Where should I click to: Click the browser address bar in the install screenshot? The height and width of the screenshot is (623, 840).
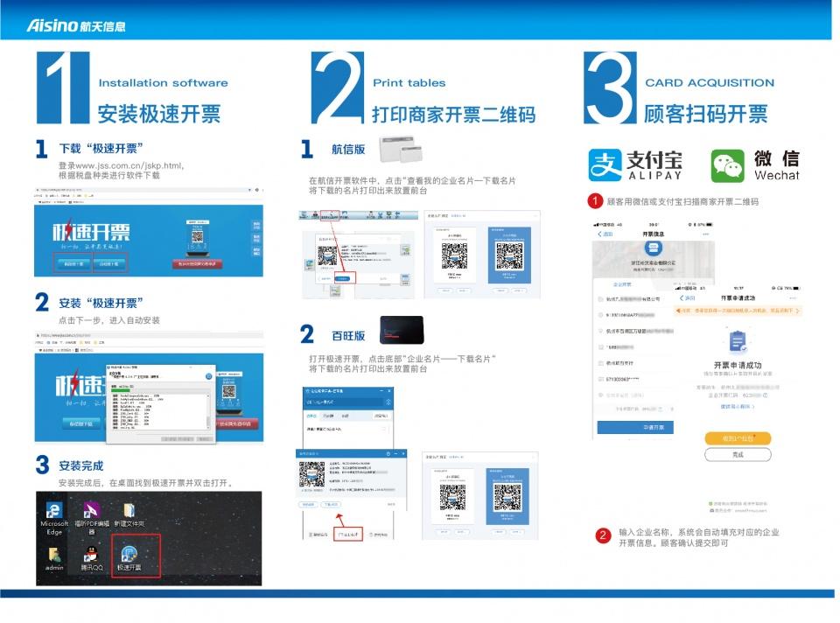click(149, 335)
